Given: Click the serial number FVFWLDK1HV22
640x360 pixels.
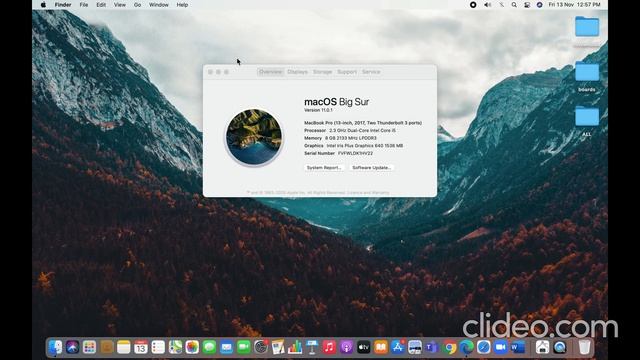Looking at the screenshot, I should coord(355,153).
